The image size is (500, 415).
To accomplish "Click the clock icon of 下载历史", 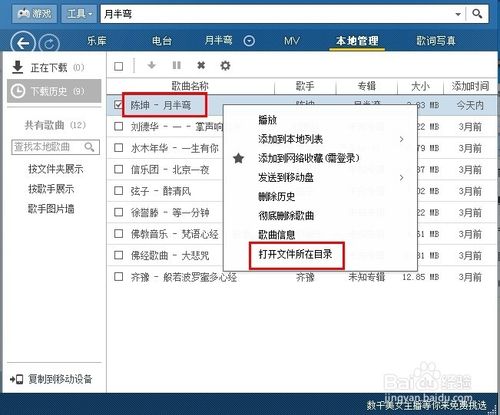I will point(18,91).
